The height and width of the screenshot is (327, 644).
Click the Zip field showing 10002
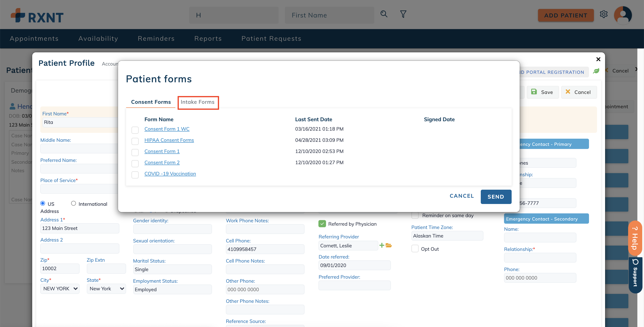coord(60,268)
